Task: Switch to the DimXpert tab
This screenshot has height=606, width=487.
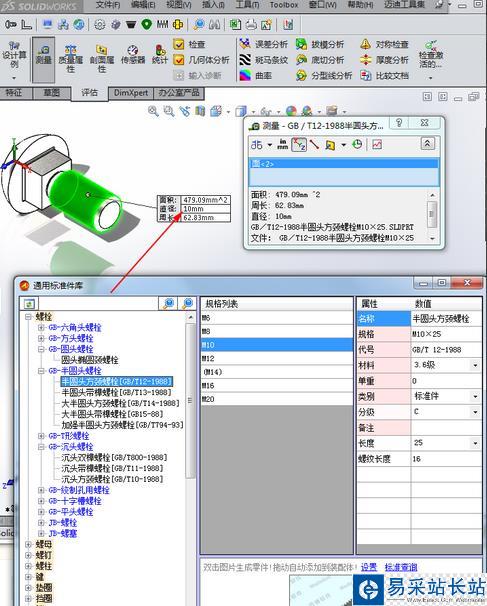Action: pyautogui.click(x=131, y=93)
